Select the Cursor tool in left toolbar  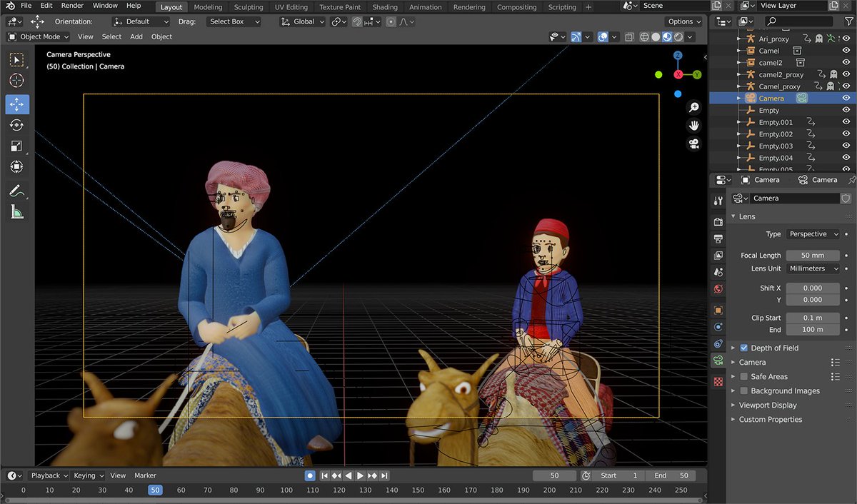(16, 81)
